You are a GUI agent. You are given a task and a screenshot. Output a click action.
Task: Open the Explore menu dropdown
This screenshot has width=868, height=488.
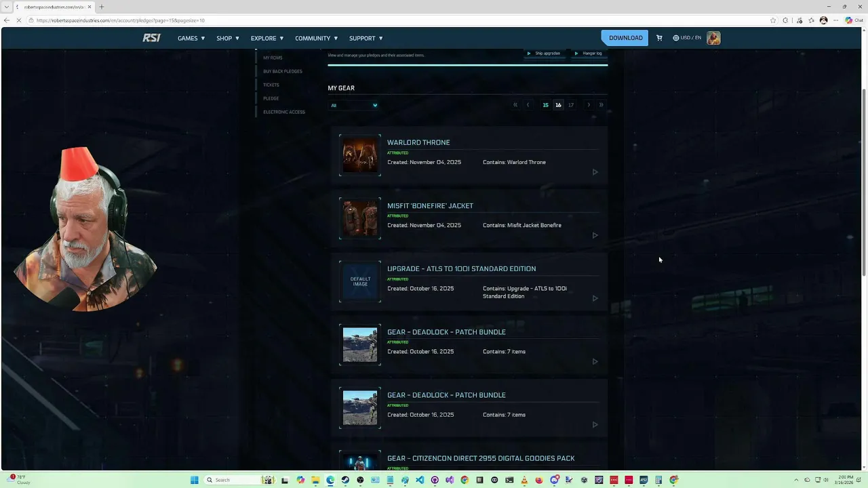[267, 38]
